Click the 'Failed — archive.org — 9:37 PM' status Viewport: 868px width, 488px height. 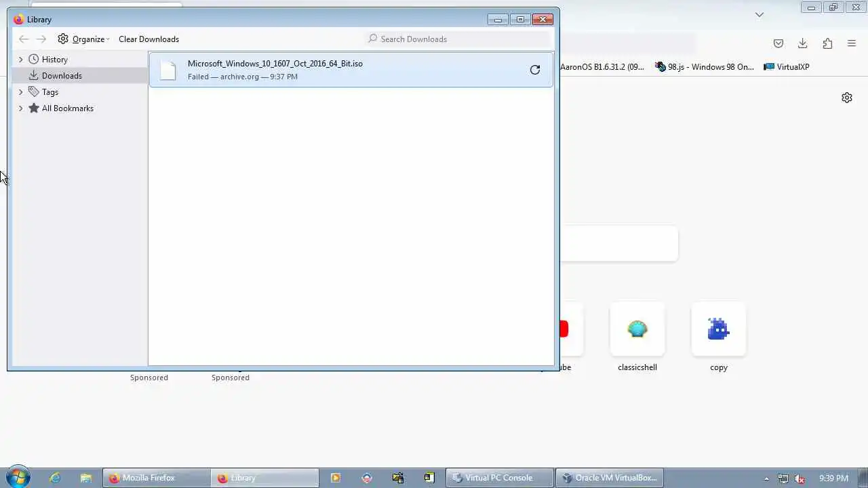(x=243, y=77)
